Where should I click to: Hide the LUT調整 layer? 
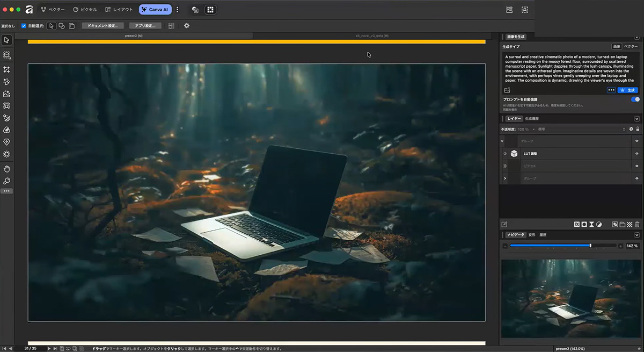636,154
